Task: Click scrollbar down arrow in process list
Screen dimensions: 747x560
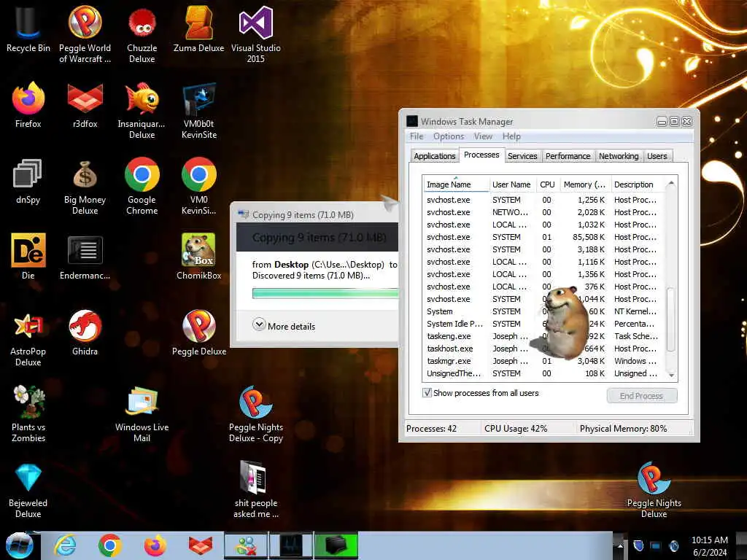Action: 671,376
